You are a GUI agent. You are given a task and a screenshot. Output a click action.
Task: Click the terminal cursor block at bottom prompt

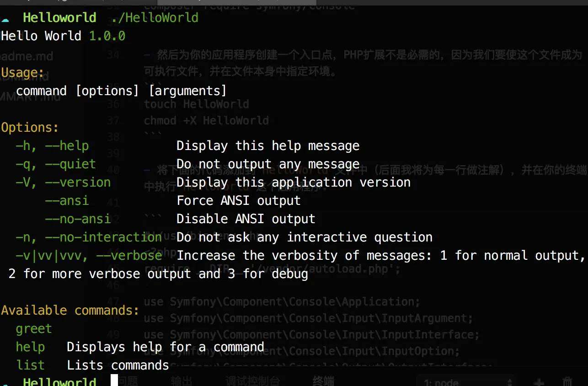point(114,380)
